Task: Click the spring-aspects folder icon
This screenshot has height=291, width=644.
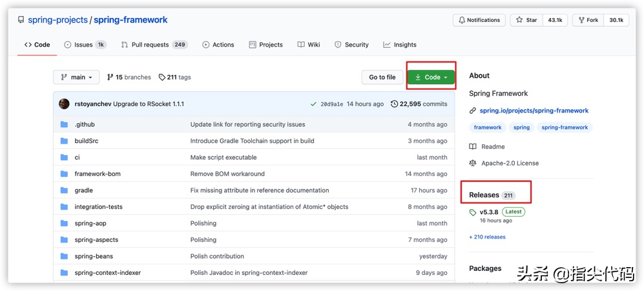Action: (64, 240)
